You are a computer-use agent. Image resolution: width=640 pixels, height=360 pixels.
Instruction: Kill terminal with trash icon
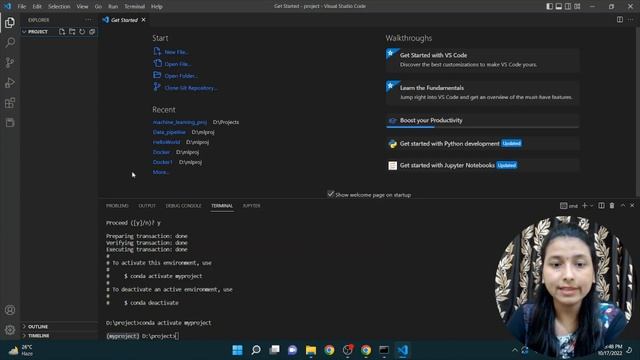(x=612, y=206)
